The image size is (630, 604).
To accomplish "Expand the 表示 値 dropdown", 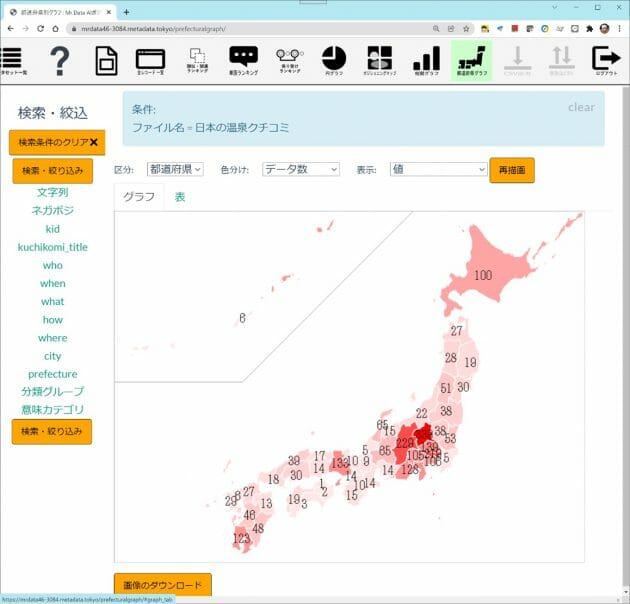I will point(438,169).
